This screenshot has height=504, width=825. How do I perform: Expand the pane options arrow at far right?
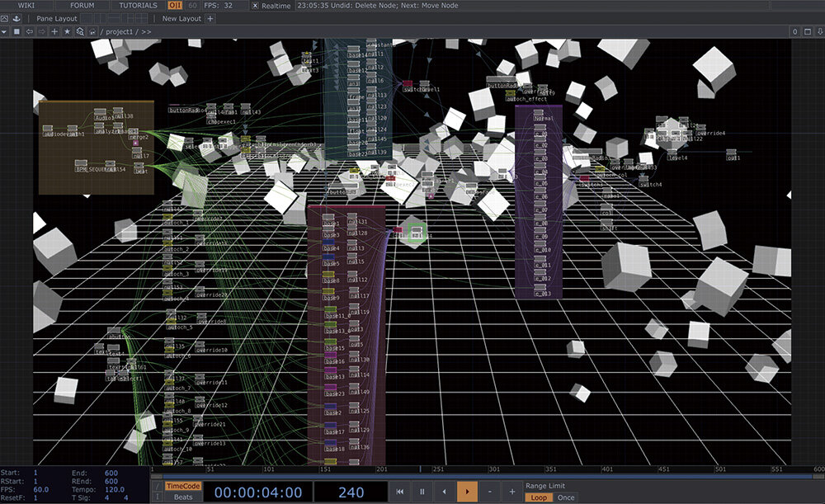(818, 31)
